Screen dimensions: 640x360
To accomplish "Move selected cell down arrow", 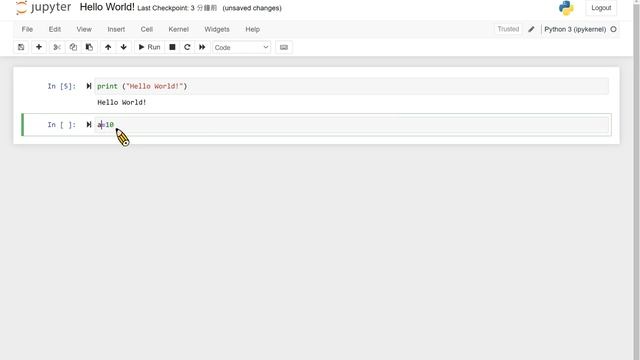I will [x=123, y=47].
